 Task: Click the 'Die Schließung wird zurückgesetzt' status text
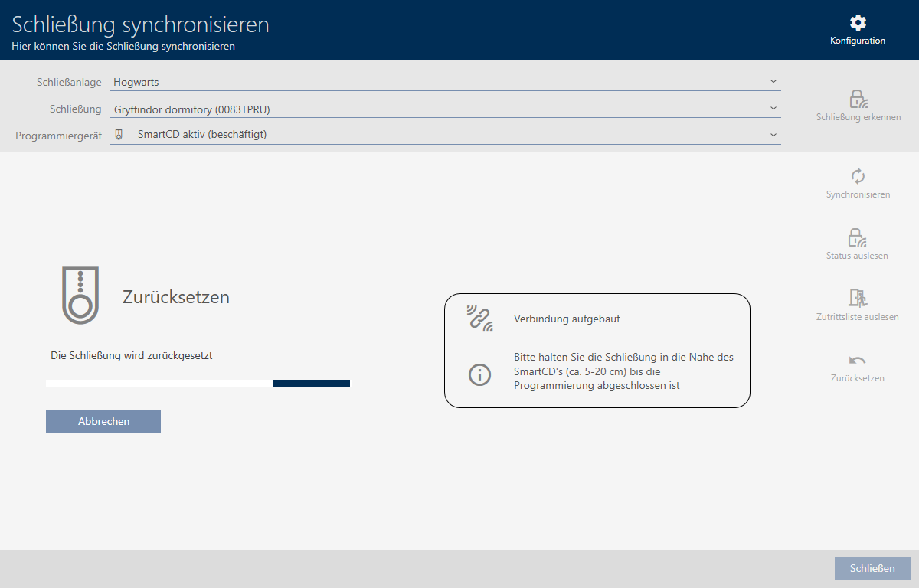pos(131,355)
